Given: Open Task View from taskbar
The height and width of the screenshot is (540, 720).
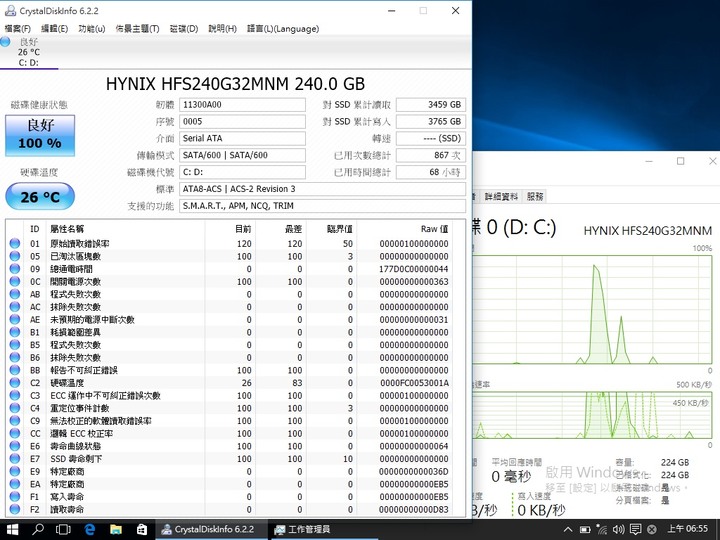Looking at the screenshot, I should pos(63,529).
